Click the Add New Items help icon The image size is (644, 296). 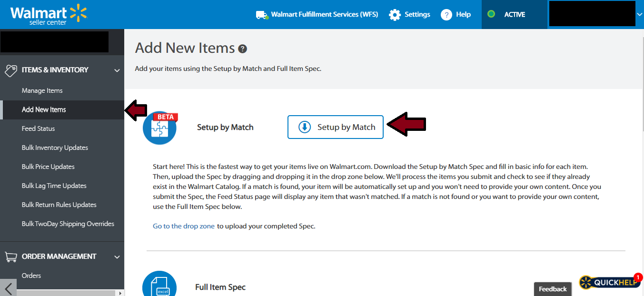click(243, 49)
